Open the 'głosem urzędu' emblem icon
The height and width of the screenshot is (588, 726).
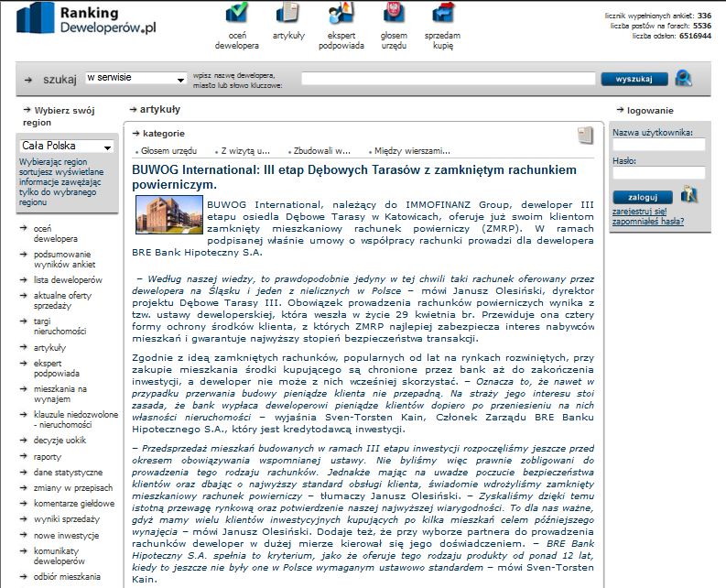pos(394,13)
